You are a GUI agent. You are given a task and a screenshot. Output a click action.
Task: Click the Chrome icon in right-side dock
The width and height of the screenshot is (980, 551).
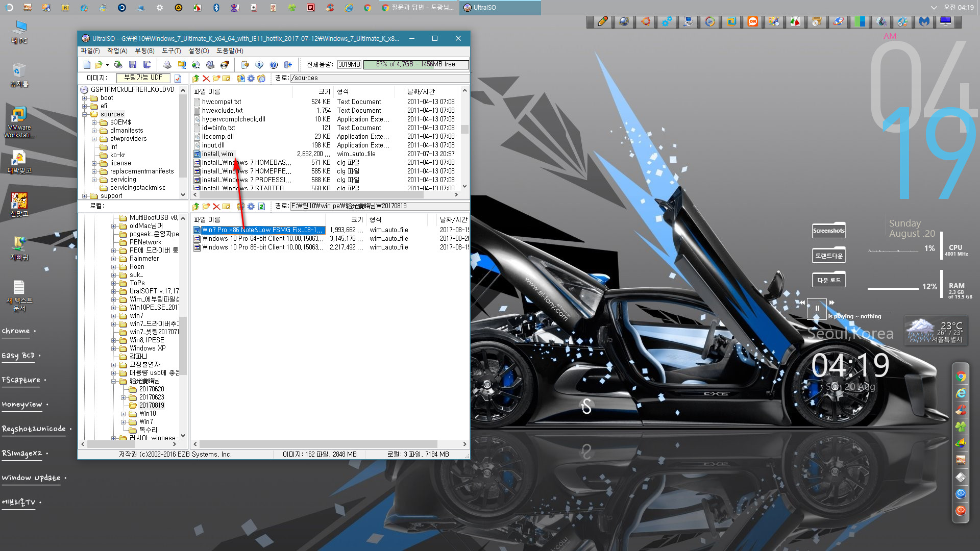961,377
